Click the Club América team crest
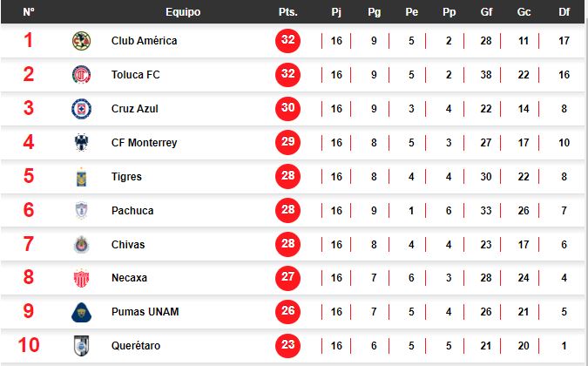Viewport: 588px width, 366px height. 81,41
